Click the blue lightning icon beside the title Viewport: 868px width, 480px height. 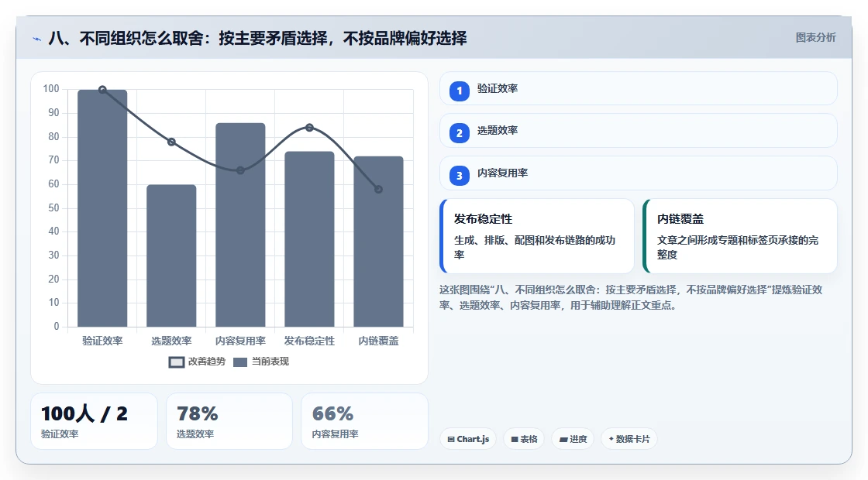point(37,39)
